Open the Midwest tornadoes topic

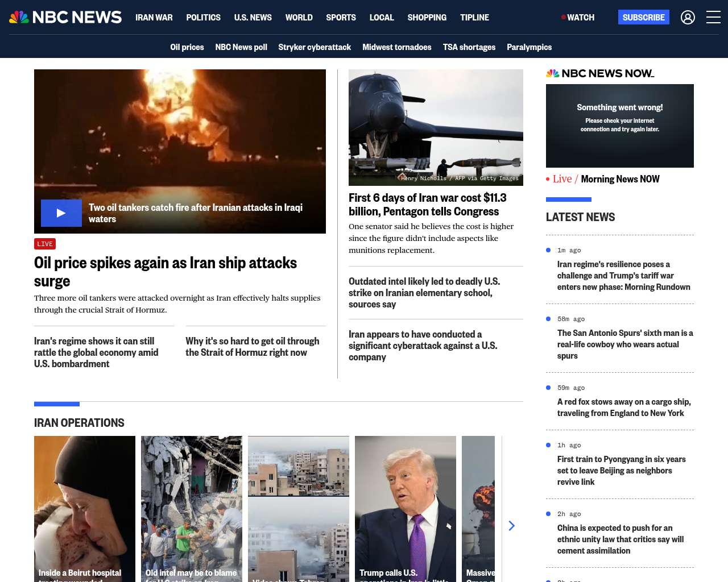pos(397,47)
